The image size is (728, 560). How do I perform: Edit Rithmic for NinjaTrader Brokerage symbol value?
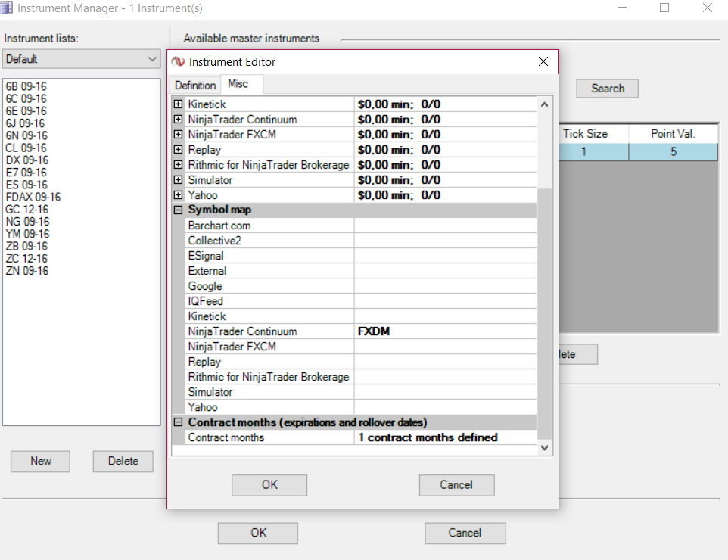coord(445,377)
